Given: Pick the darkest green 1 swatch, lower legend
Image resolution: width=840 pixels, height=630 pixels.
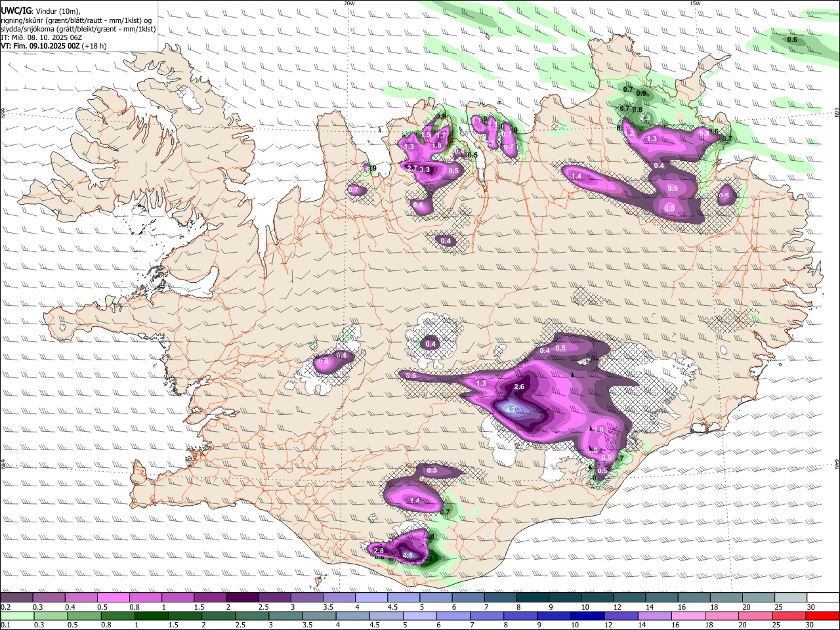Looking at the screenshot, I should point(152,616).
